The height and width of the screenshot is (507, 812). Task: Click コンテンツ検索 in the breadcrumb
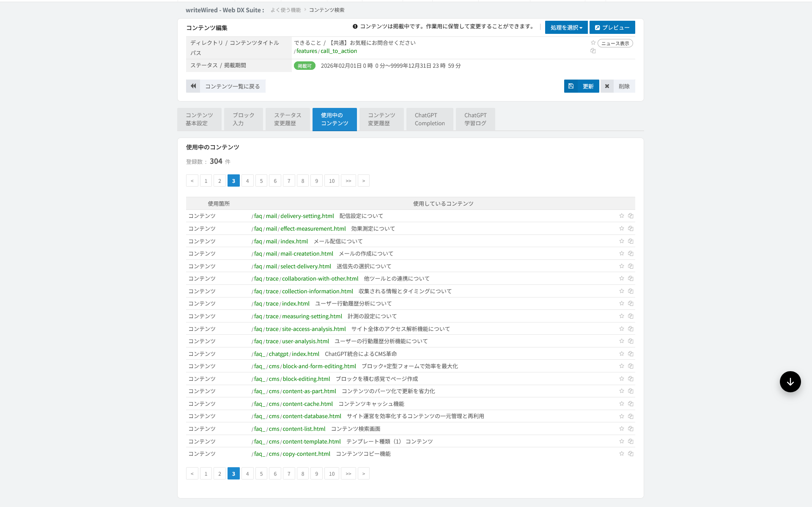tap(326, 10)
